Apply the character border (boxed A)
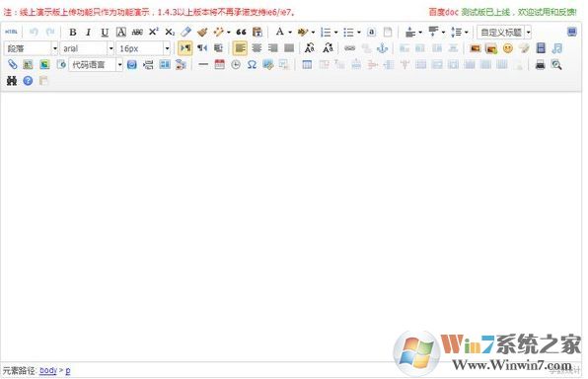 point(120,33)
